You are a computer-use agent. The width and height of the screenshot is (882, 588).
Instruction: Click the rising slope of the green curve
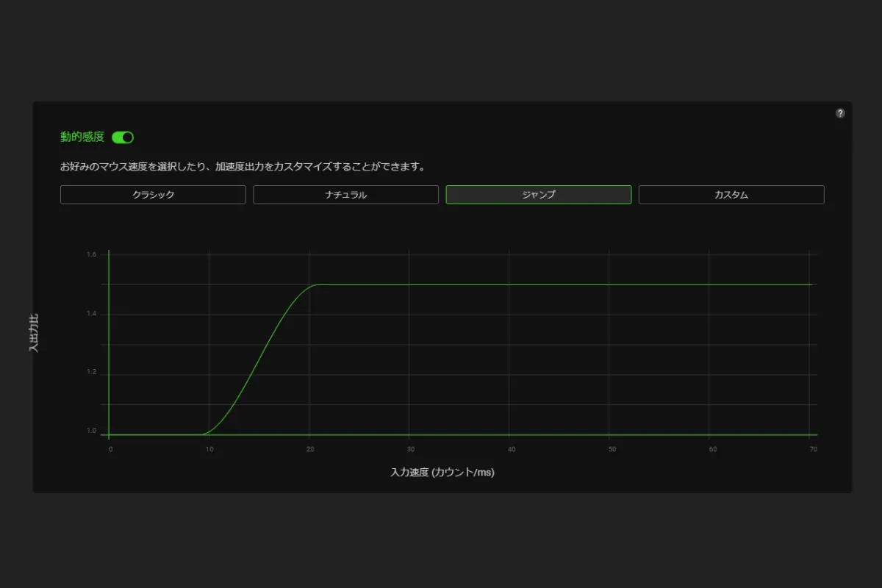(x=257, y=359)
